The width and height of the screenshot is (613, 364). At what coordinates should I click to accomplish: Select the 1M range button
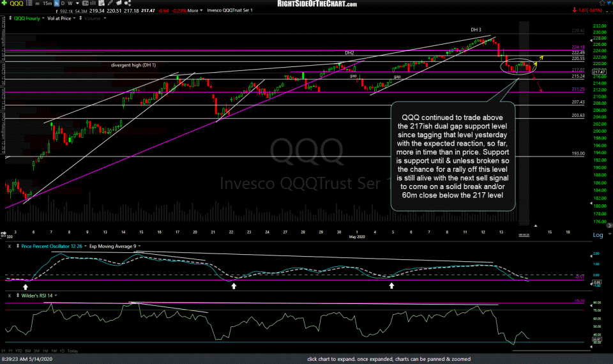tap(45, 351)
